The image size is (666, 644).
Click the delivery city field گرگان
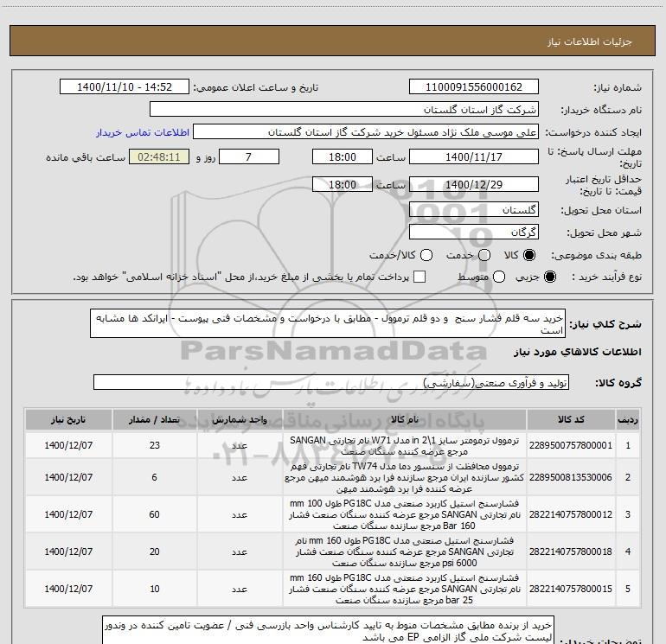click(474, 232)
